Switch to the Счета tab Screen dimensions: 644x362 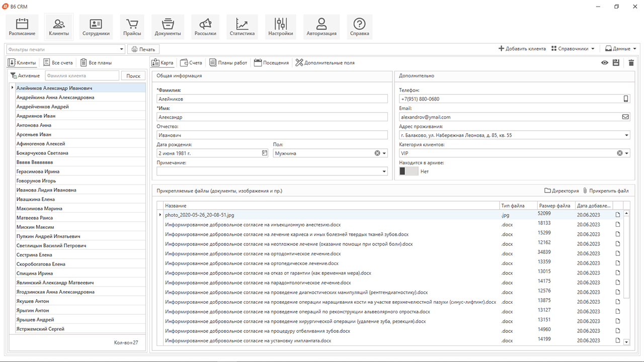pyautogui.click(x=191, y=63)
